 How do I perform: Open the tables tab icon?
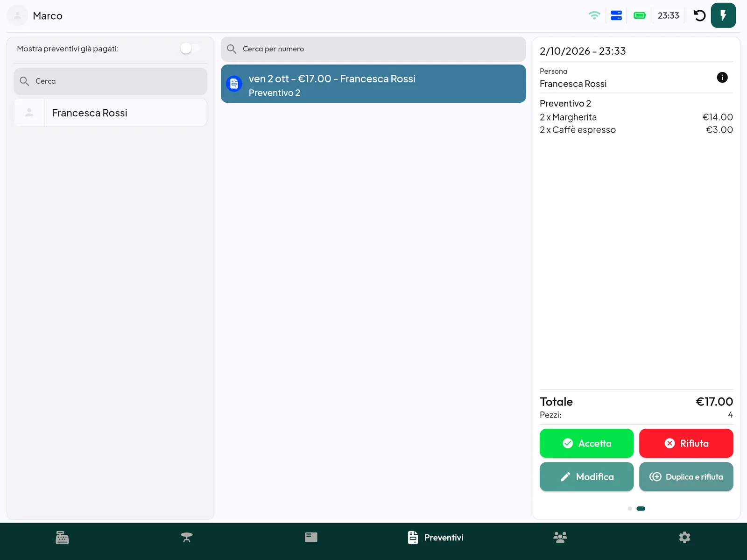click(187, 538)
